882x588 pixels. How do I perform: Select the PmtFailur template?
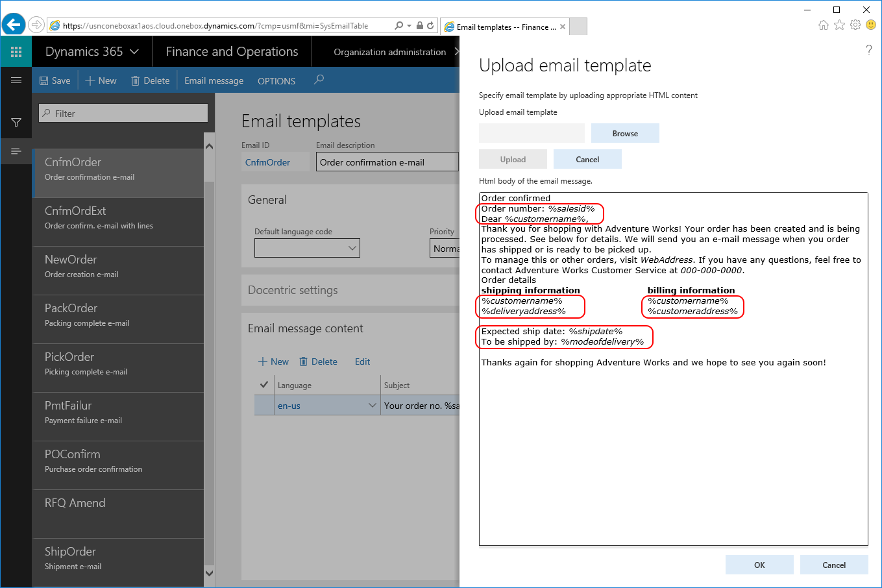coord(118,417)
